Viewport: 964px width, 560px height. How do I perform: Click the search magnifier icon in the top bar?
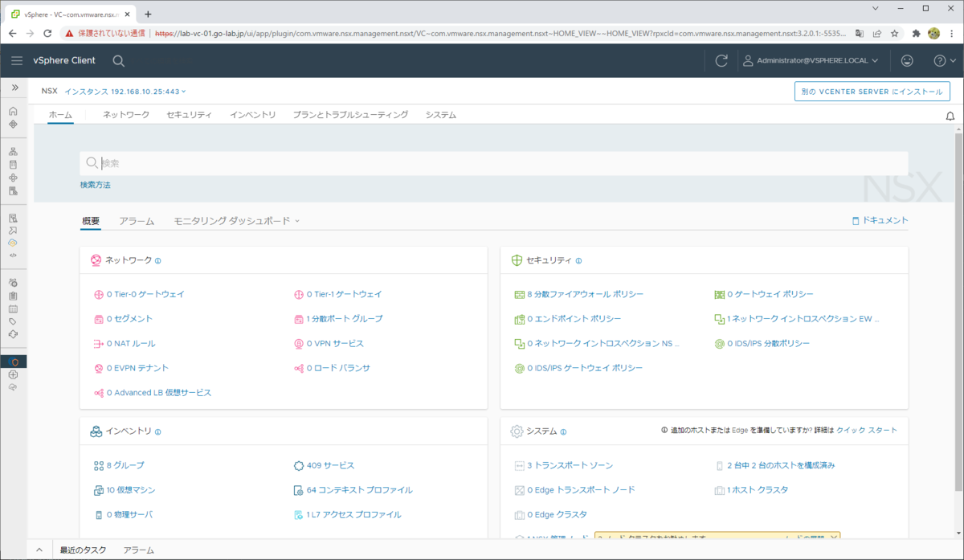[x=117, y=60]
